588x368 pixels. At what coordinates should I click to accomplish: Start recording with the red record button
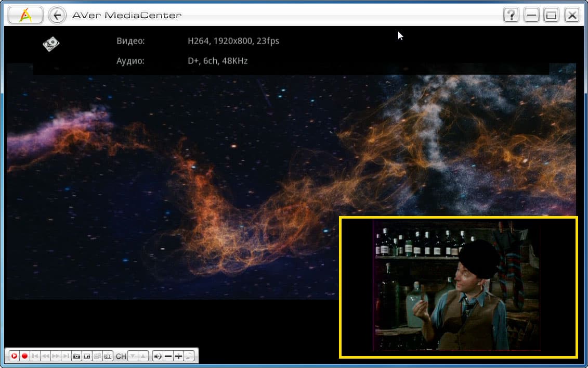[25, 356]
